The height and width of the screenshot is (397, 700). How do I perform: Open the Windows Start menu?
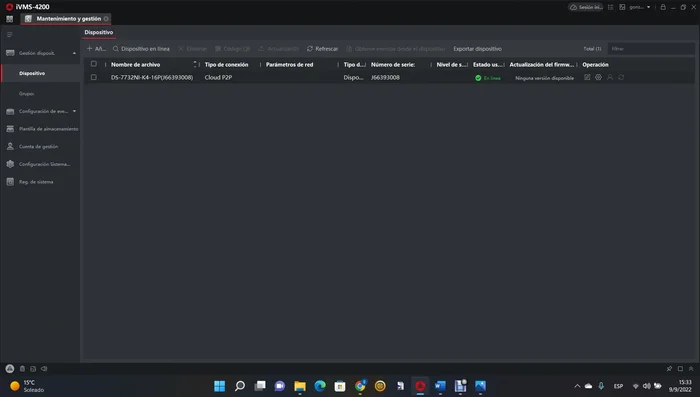point(220,386)
